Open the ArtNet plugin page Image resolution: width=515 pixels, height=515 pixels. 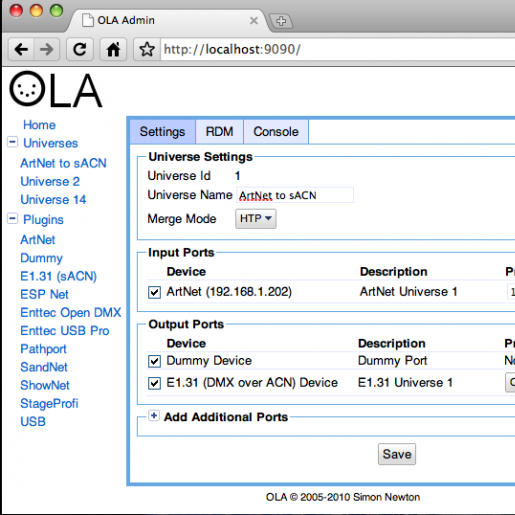click(38, 240)
